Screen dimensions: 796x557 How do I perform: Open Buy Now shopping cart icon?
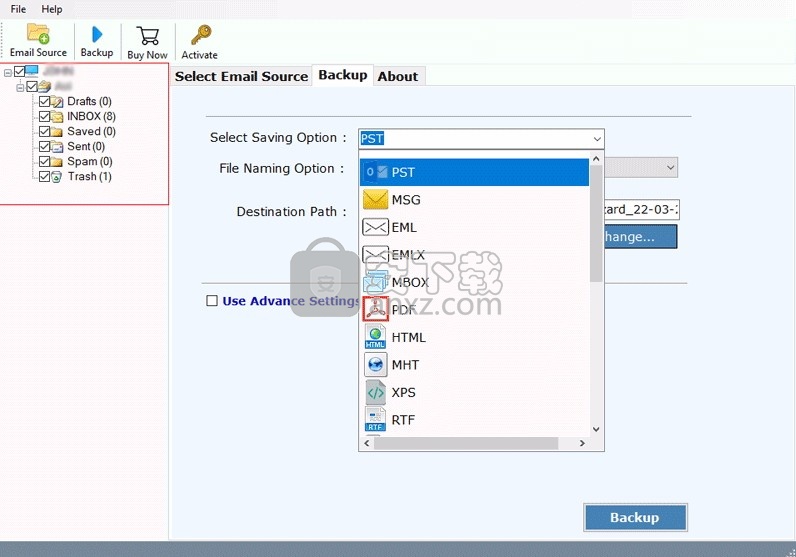(148, 36)
